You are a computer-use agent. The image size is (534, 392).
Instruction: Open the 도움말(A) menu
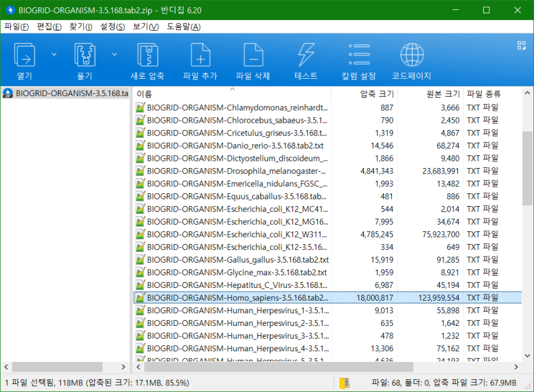(184, 27)
